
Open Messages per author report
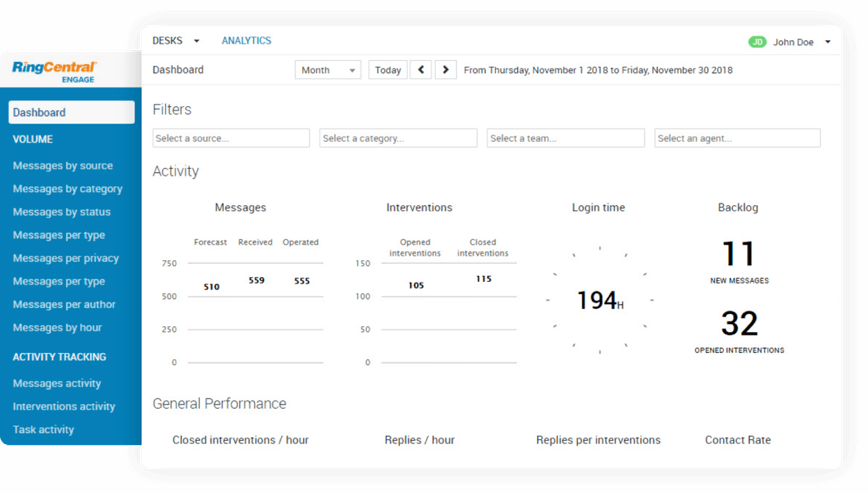[x=64, y=304]
